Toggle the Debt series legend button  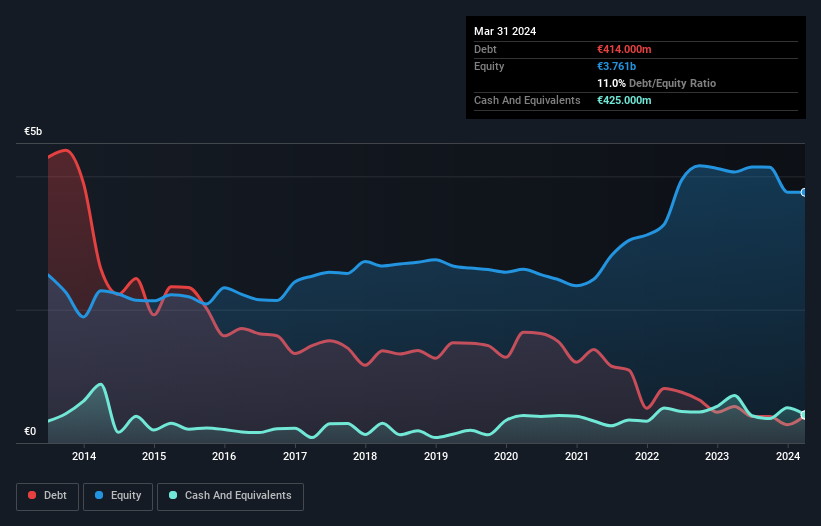48,496
